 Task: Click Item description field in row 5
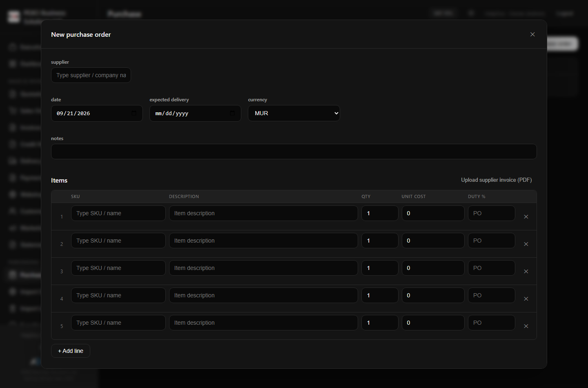263,323
